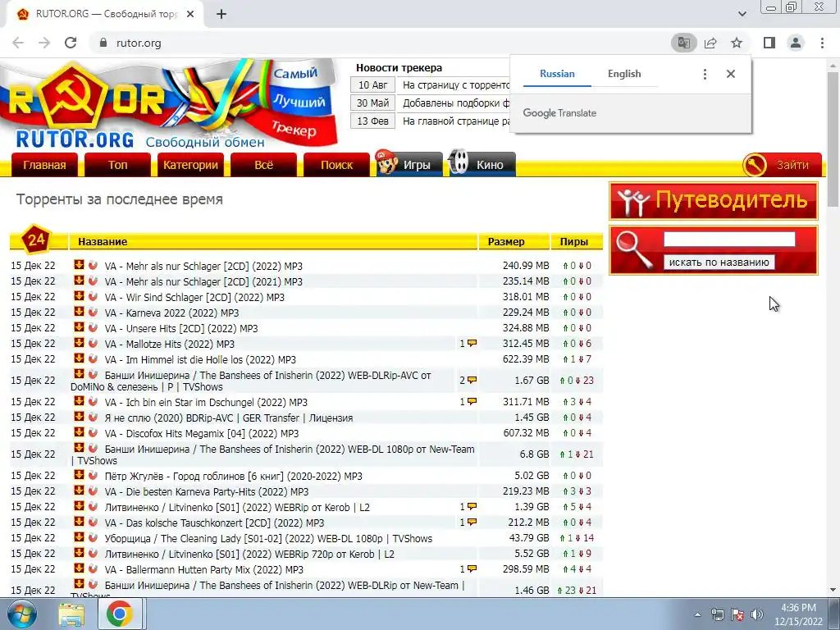Click magnet icon for Discofox Hits Megamix
Screen dimensions: 840x630
(x=93, y=431)
